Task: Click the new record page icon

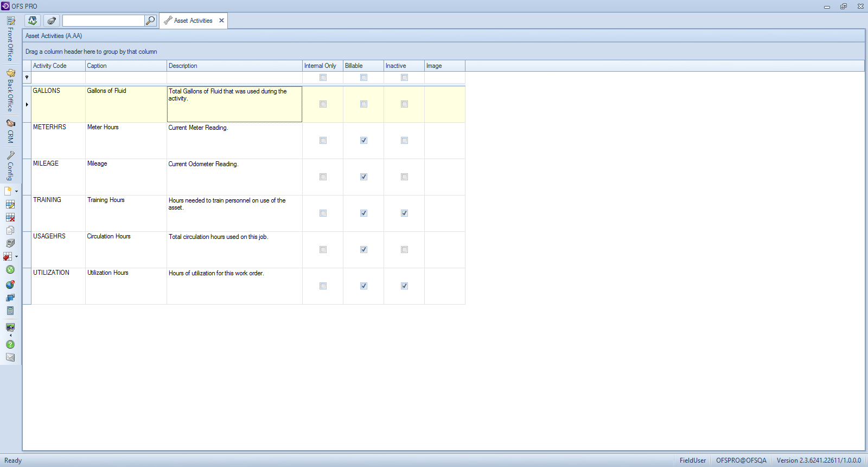Action: [8, 191]
